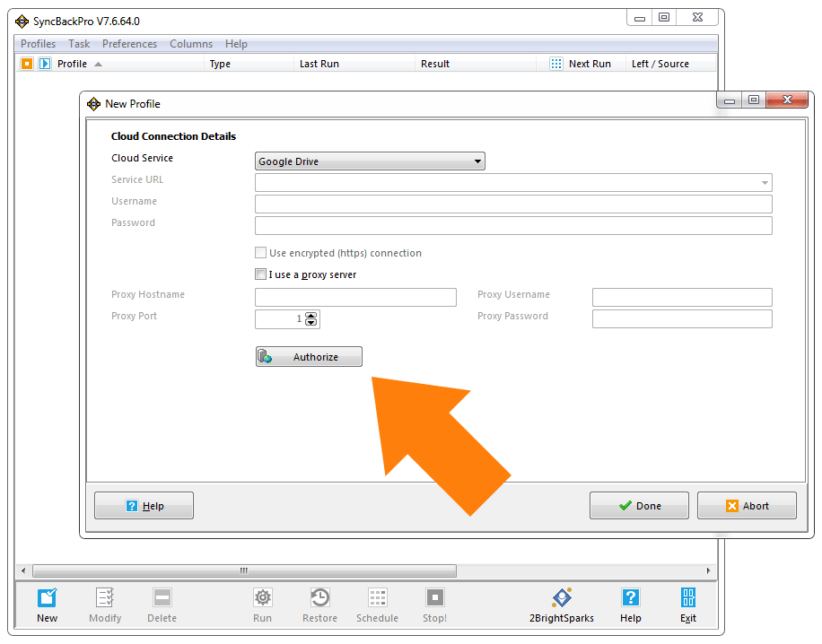This screenshot has height=644, width=822.
Task: Close the New Profile dialog
Action: coord(787,100)
